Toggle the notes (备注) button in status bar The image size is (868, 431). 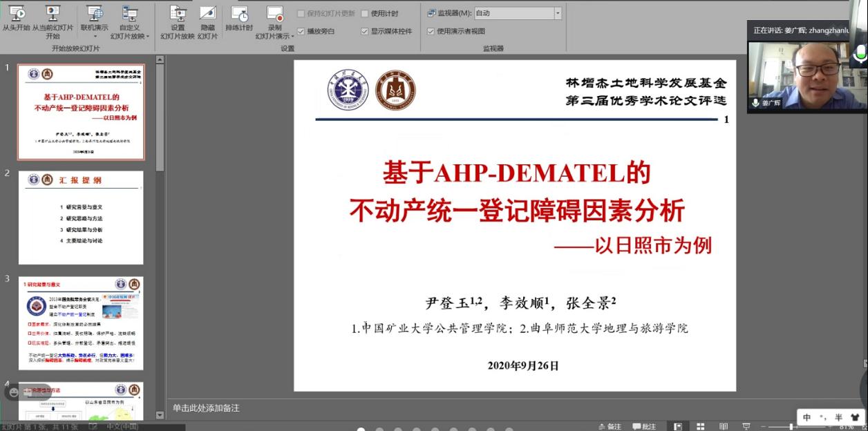[x=609, y=426]
